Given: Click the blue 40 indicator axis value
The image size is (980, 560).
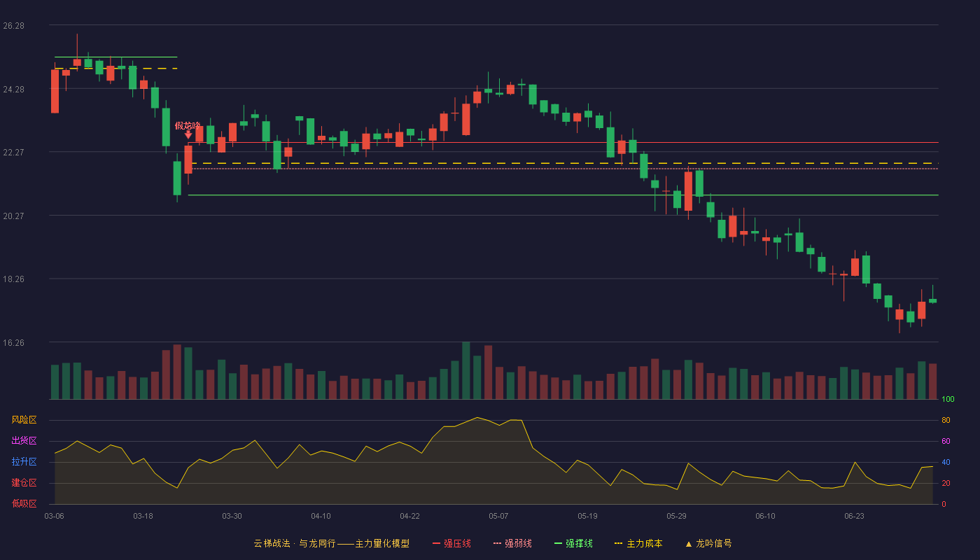Looking at the screenshot, I should 946,462.
